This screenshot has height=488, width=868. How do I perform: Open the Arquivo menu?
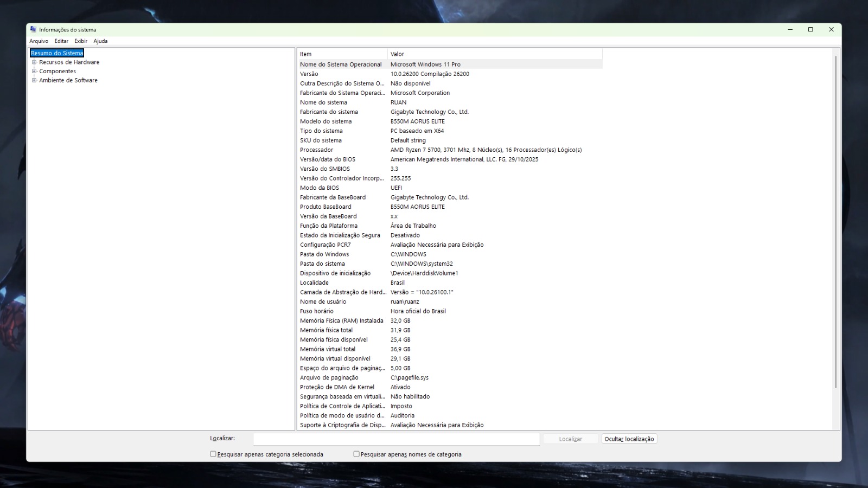pyautogui.click(x=39, y=41)
